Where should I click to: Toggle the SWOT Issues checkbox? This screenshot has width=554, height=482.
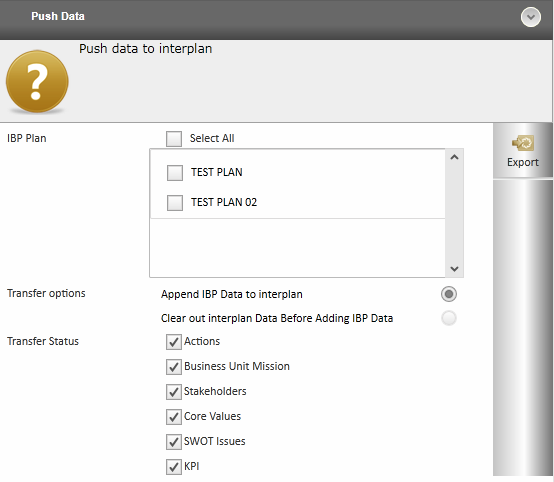[x=173, y=442]
